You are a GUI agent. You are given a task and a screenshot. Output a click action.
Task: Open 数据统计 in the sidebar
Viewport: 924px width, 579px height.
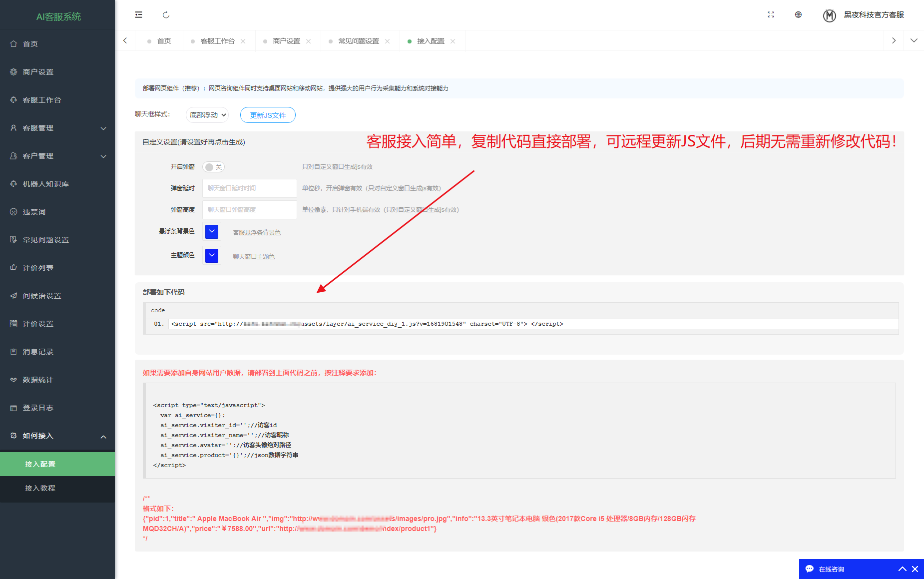tap(57, 380)
